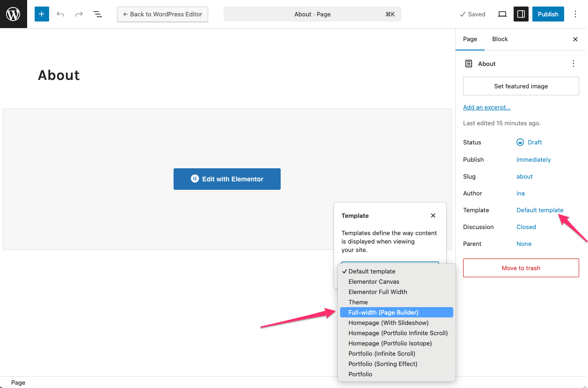Open the block inserter plus button
588x388 pixels.
point(42,14)
